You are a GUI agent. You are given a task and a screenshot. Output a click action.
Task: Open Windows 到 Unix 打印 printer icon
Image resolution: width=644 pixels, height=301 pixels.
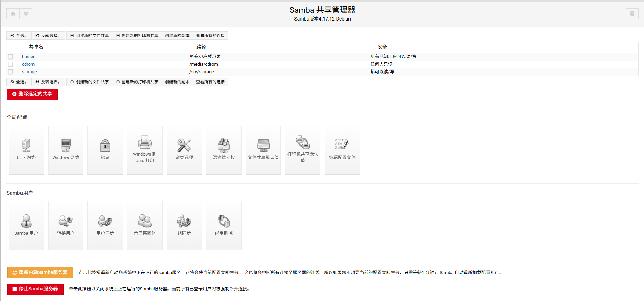tap(145, 150)
